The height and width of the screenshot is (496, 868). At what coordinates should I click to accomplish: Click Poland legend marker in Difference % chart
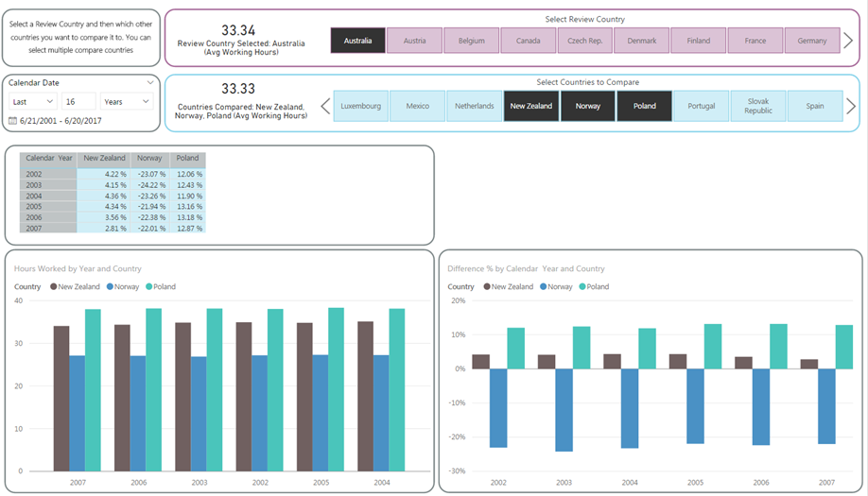pos(582,286)
